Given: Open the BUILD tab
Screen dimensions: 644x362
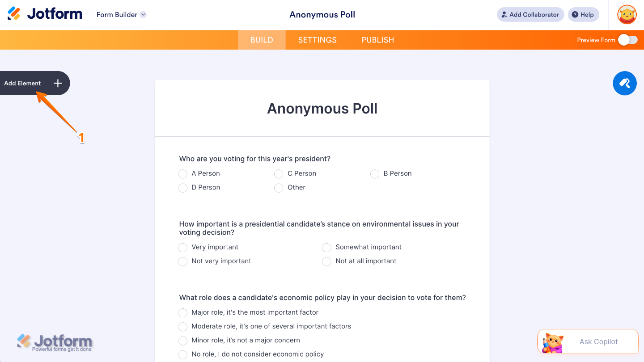Looking at the screenshot, I should click(262, 40).
